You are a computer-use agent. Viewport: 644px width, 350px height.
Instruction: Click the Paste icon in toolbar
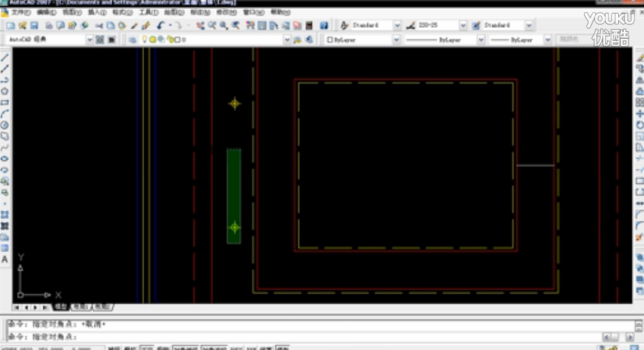122,25
